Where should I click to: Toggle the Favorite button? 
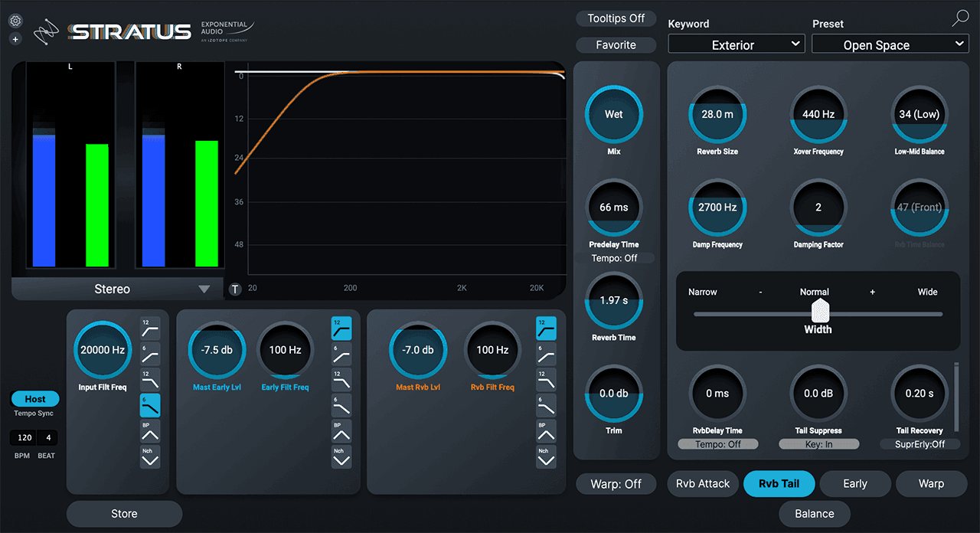tap(616, 45)
